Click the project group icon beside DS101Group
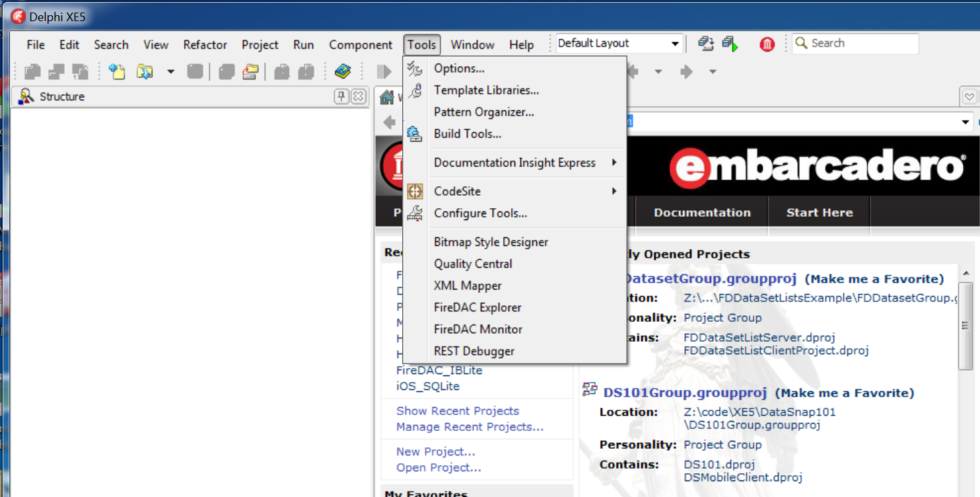This screenshot has width=980, height=497. point(590,389)
